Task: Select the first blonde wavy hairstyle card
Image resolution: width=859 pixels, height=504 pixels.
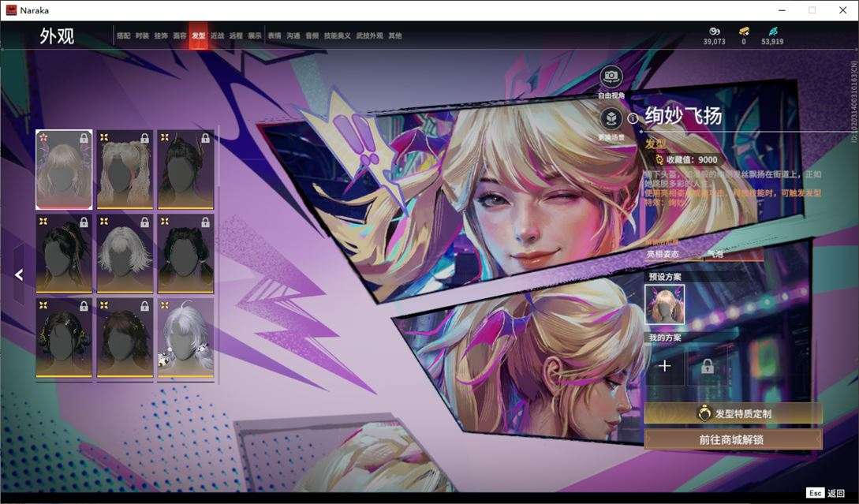Action: point(64,170)
